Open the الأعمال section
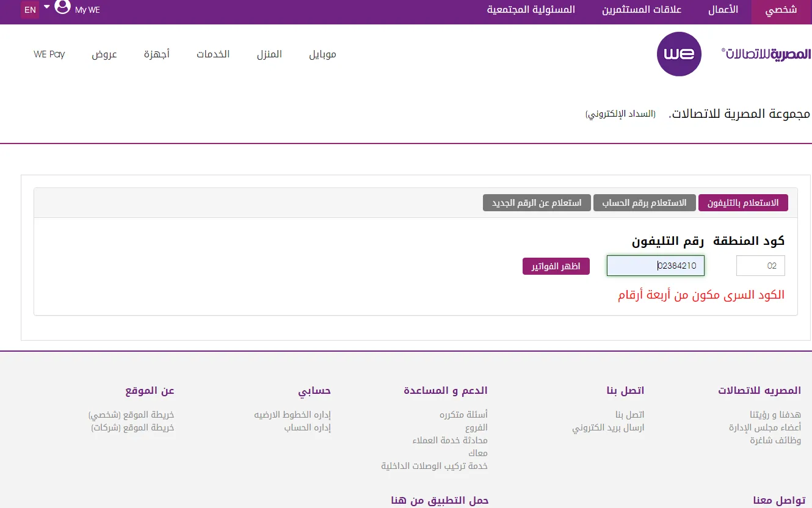 click(723, 10)
